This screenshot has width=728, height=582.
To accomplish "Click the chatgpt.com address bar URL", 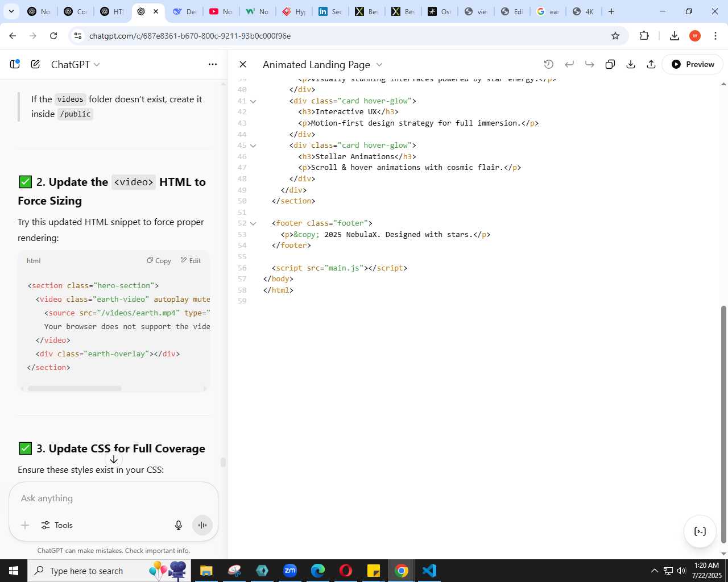I will pyautogui.click(x=190, y=36).
